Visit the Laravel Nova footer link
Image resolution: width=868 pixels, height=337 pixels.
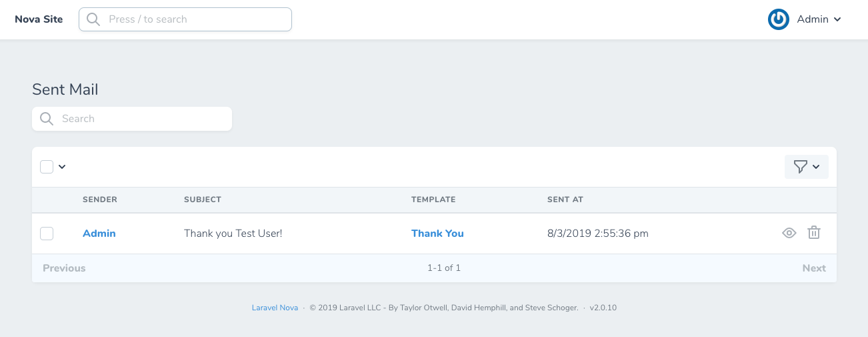pyautogui.click(x=275, y=308)
